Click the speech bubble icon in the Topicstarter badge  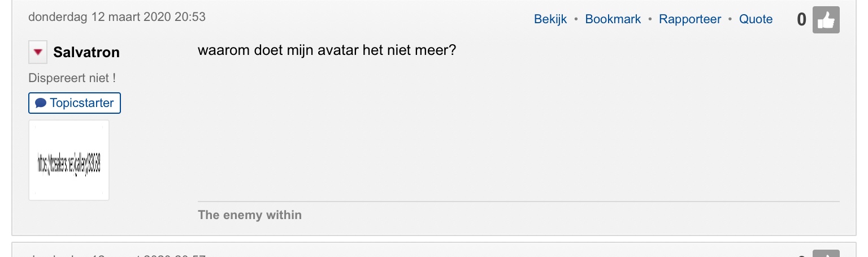(41, 103)
